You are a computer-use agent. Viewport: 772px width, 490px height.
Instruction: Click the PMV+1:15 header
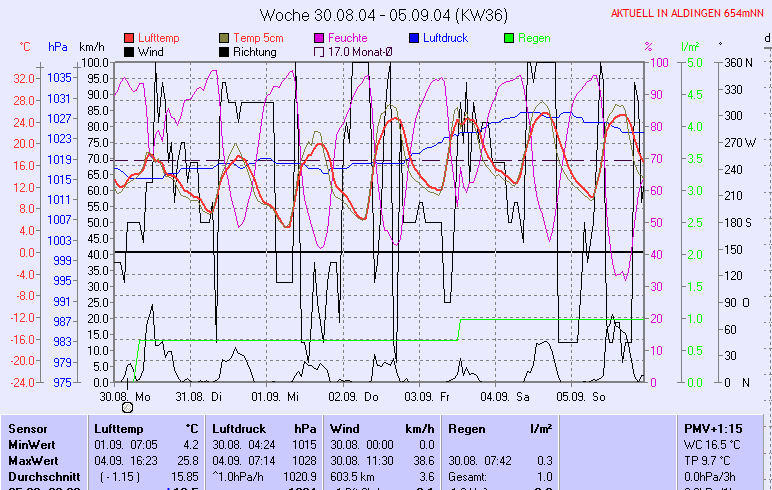(x=711, y=428)
